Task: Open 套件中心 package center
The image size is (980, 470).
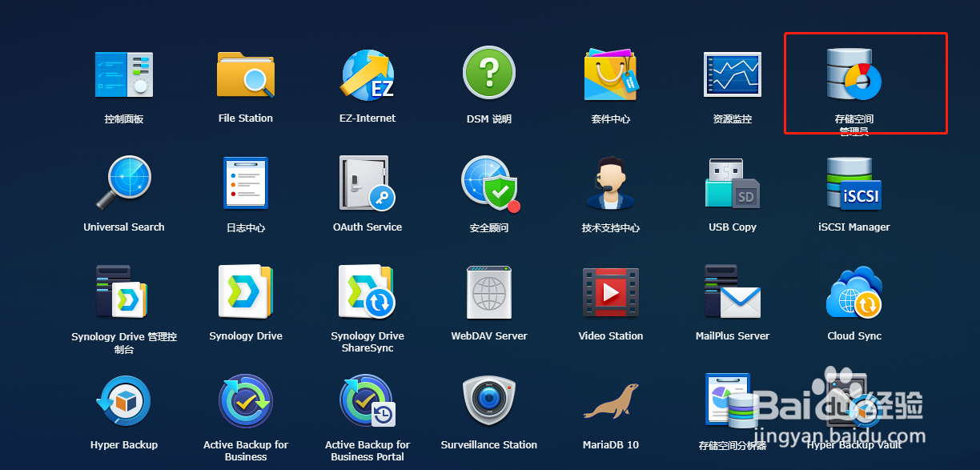Action: click(611, 74)
